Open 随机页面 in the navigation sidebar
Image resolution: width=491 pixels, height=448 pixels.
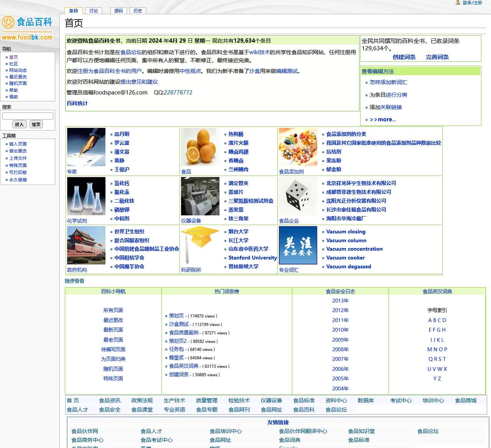tap(17, 83)
